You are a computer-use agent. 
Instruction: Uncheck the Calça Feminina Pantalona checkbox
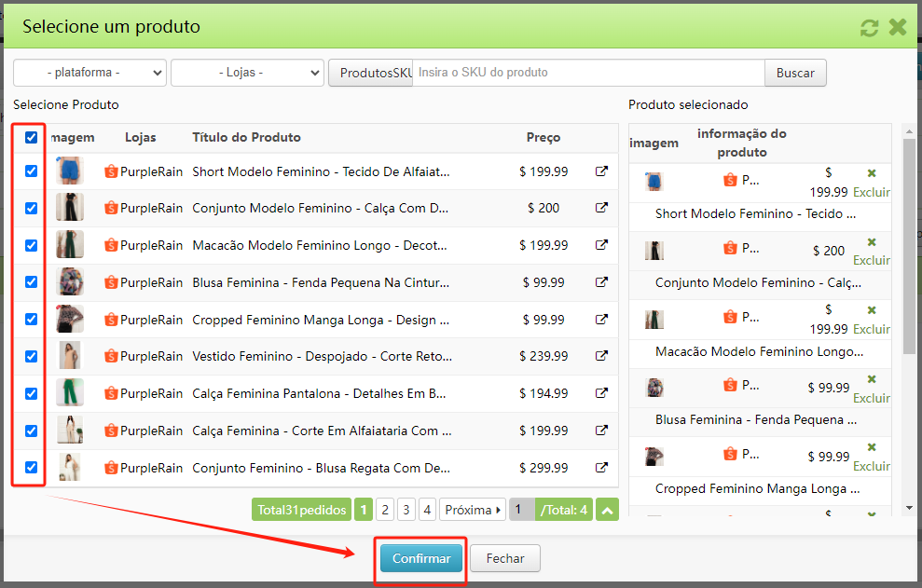(31, 393)
